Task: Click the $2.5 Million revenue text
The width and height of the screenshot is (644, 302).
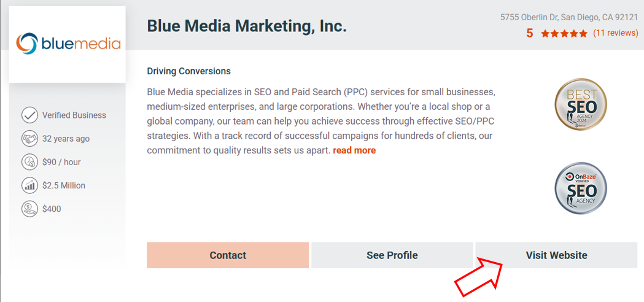Action: (64, 185)
